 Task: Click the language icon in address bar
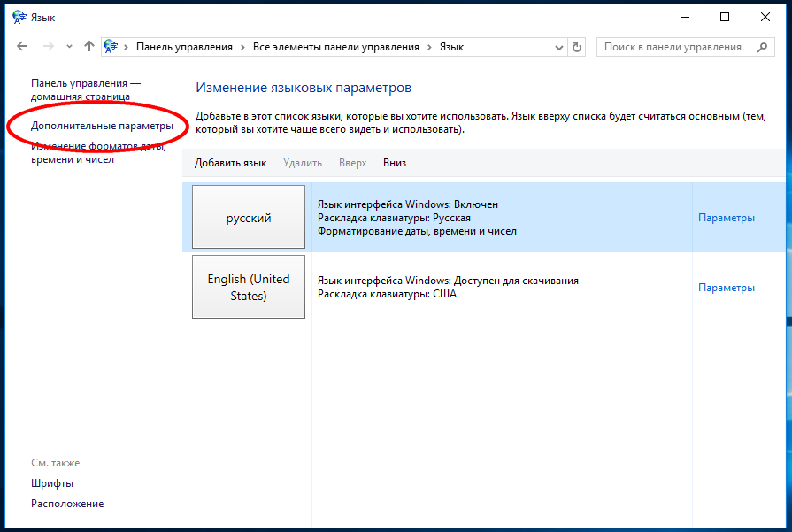(111, 47)
